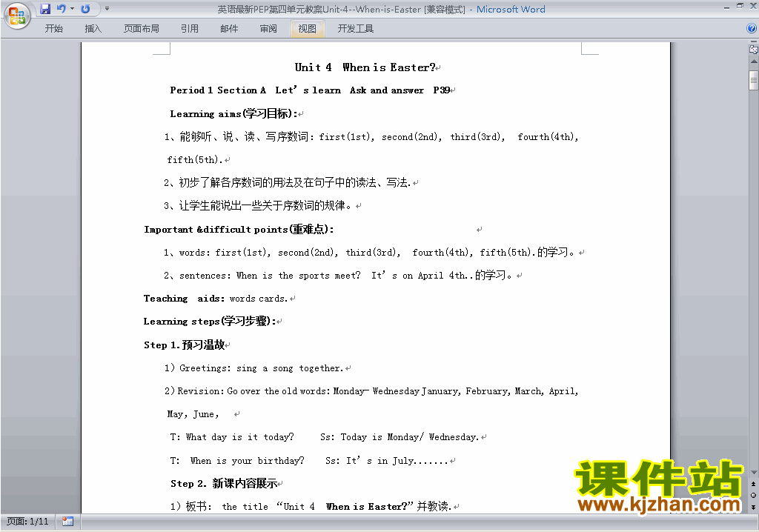The image size is (759, 532).
Task: Click the page count 页面: 1/11
Action: (x=27, y=522)
